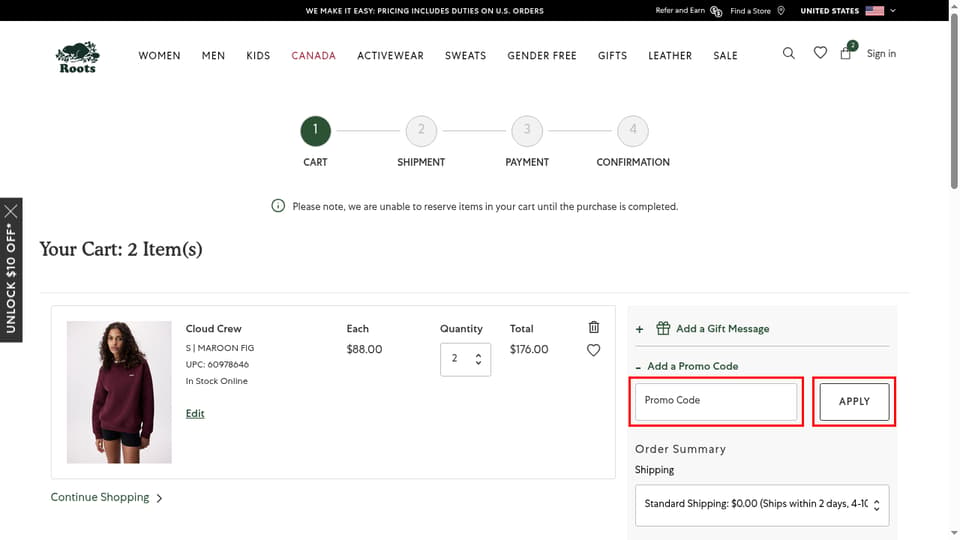Close the Unlock $10 Off side banner
960x540 pixels.
click(11, 212)
